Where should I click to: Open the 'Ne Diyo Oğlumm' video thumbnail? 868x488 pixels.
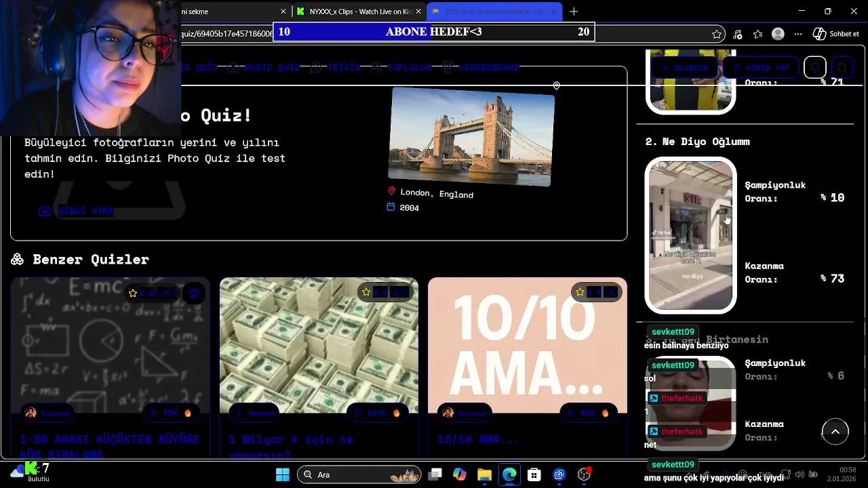point(690,235)
